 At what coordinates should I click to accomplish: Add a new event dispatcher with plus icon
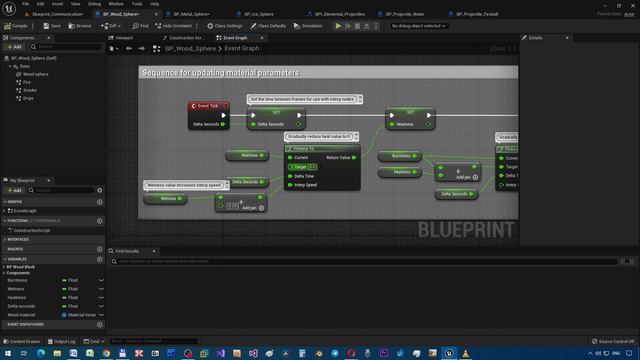pyautogui.click(x=100, y=324)
